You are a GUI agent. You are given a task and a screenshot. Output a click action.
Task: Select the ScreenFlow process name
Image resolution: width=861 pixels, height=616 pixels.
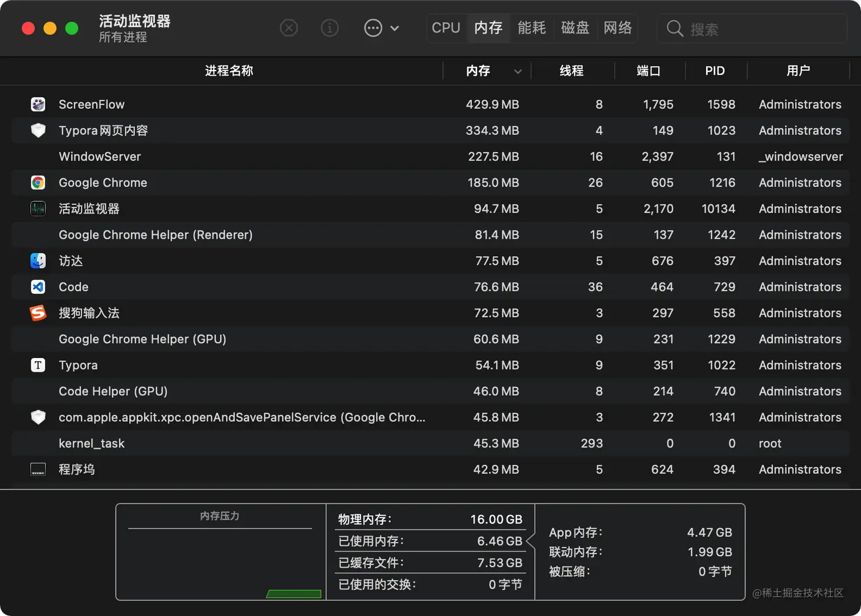92,104
